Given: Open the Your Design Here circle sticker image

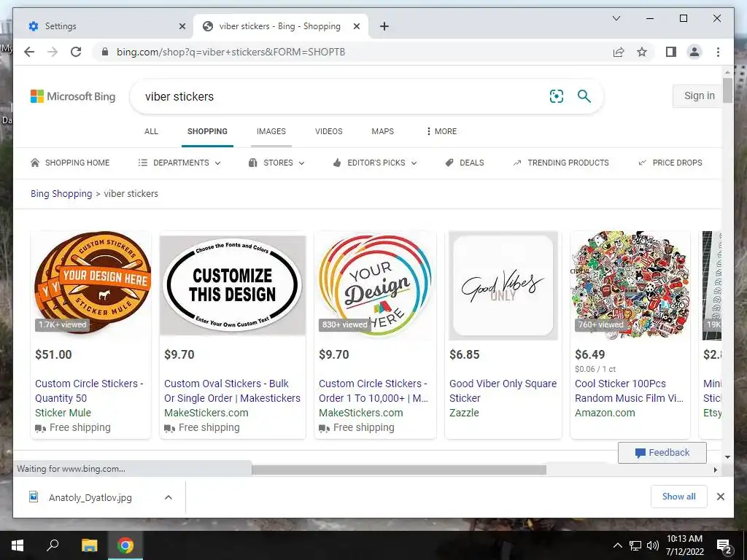Looking at the screenshot, I should point(375,285).
